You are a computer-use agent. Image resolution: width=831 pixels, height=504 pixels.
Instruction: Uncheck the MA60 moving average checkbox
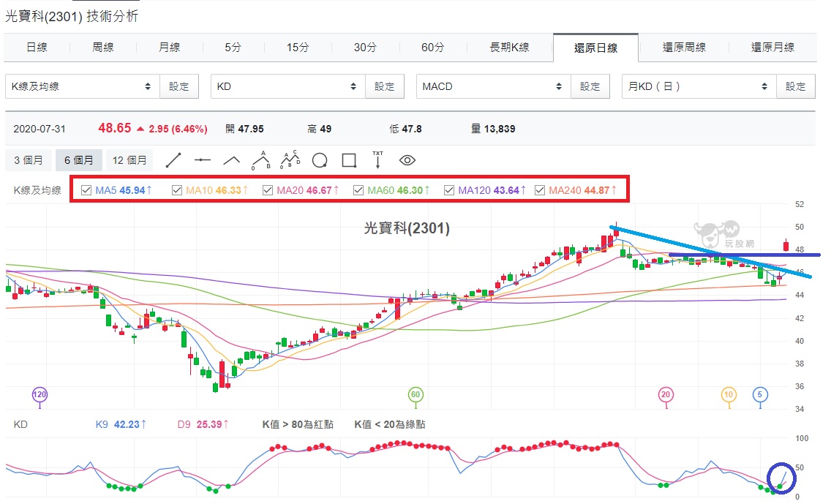pyautogui.click(x=358, y=190)
